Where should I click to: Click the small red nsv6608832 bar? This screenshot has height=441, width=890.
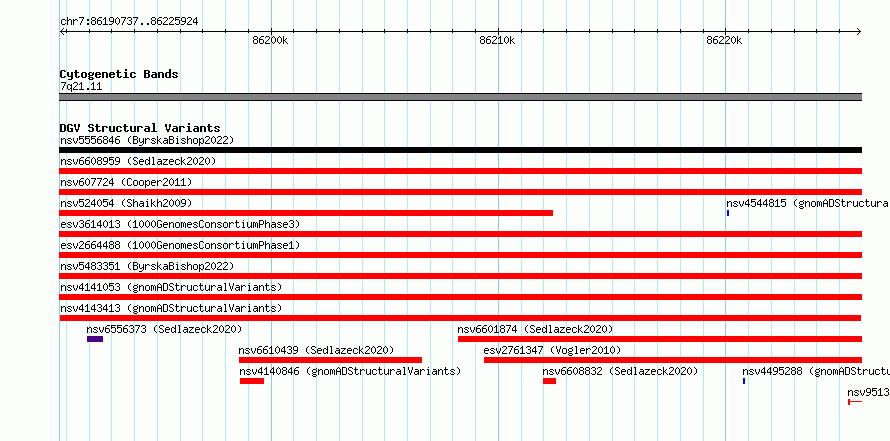tap(549, 381)
